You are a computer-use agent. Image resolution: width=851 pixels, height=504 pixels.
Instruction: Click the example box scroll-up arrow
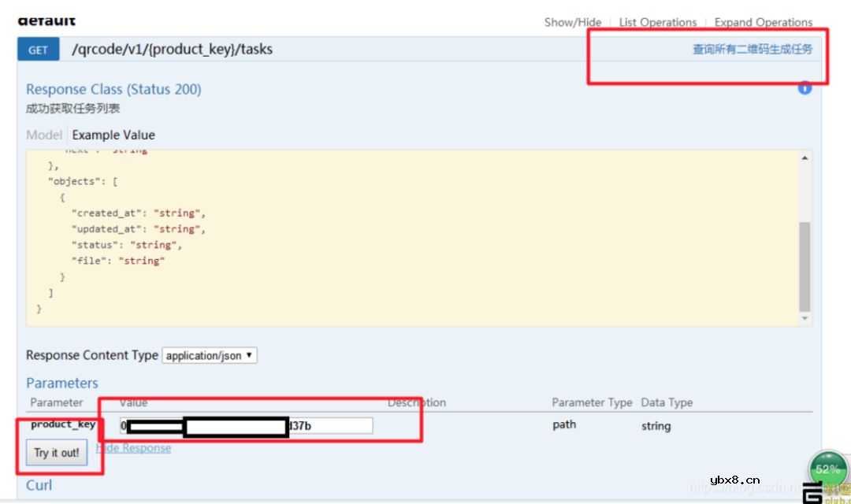(805, 158)
